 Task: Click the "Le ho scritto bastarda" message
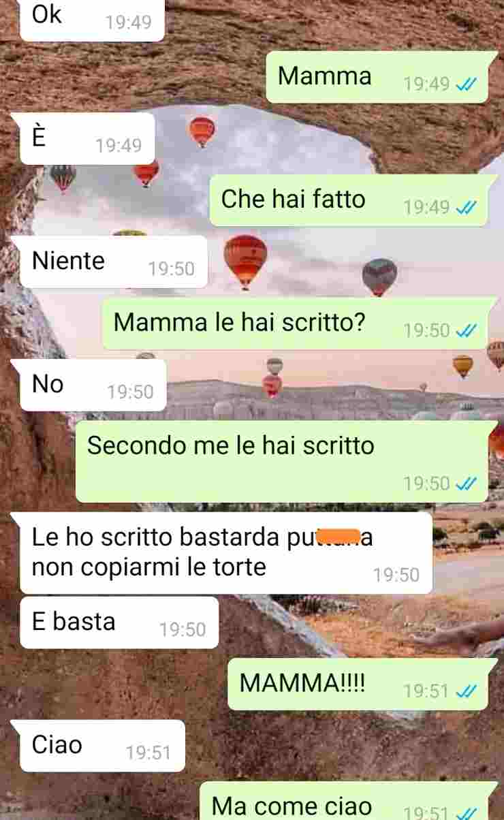(226, 553)
